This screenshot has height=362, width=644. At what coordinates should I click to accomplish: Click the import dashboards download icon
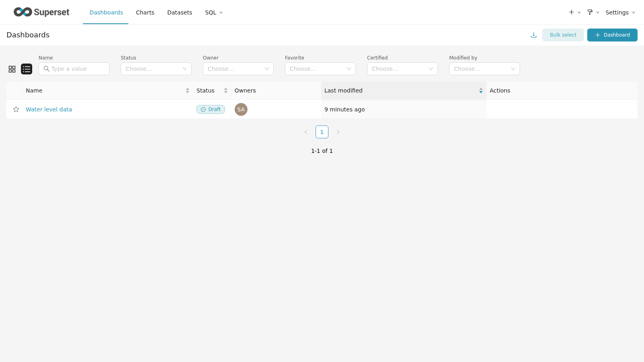click(x=534, y=35)
